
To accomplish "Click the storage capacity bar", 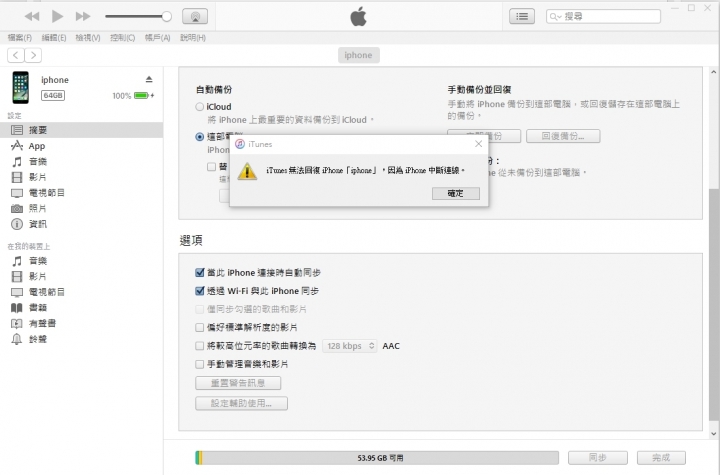I will (377, 458).
